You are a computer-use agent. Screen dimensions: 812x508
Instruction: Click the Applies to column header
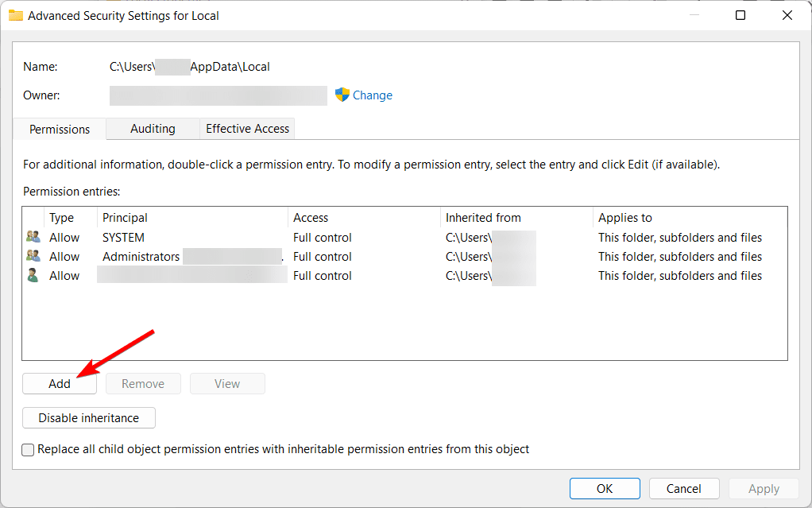(625, 218)
